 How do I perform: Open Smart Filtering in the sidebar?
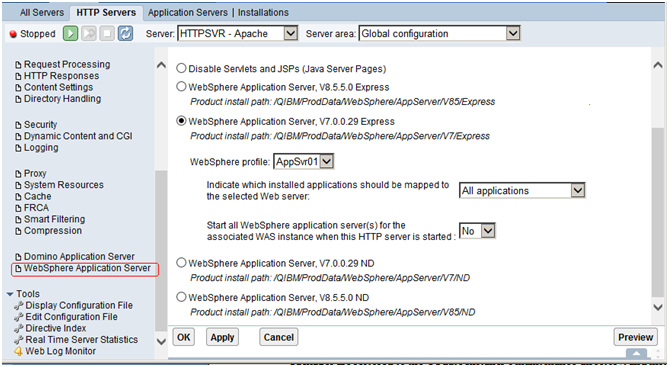(54, 219)
